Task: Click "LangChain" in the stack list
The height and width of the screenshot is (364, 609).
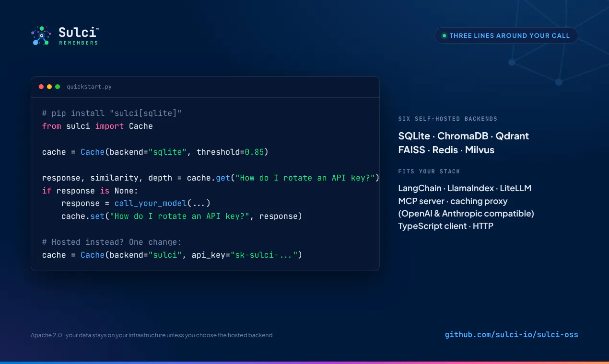Action: 420,188
